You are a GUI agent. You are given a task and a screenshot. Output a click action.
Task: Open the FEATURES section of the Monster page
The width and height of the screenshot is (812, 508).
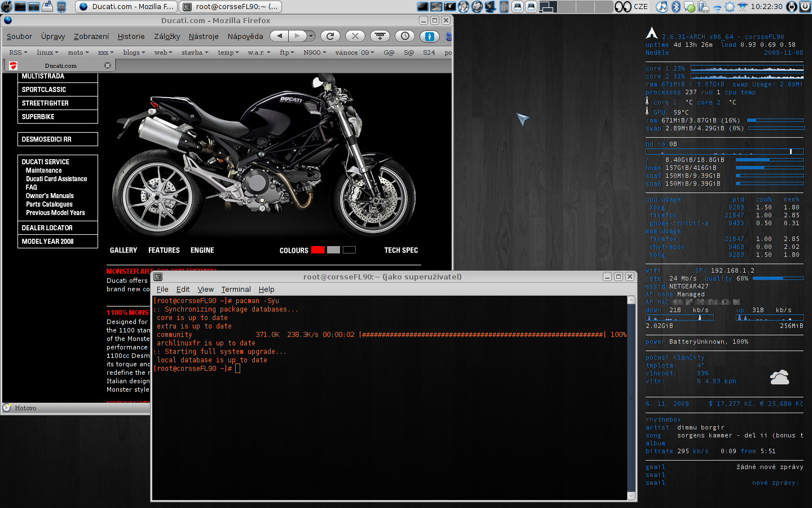point(164,250)
